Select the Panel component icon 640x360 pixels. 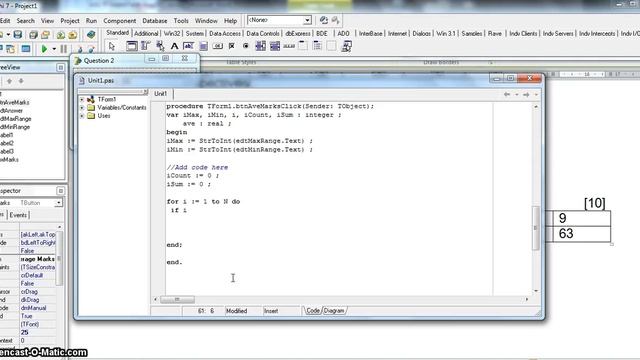[x=331, y=46]
